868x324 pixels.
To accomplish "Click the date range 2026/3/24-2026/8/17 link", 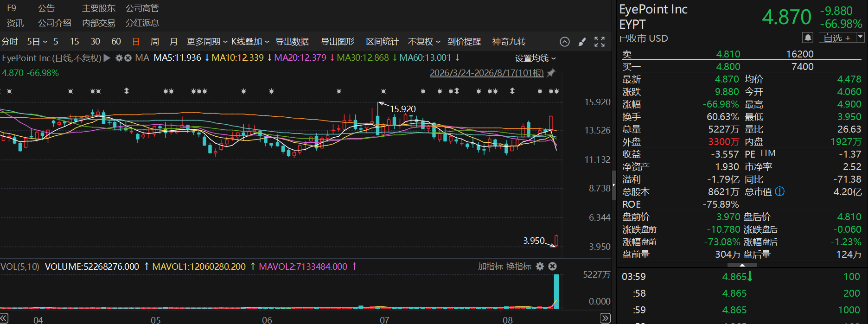I will [x=487, y=73].
